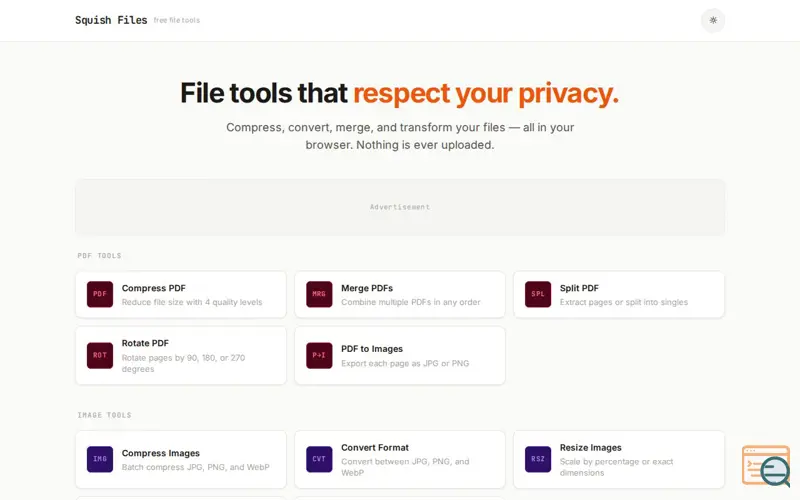Click the P→I icon on PDF to Images
Viewport: 800px width, 500px height.
click(x=319, y=356)
